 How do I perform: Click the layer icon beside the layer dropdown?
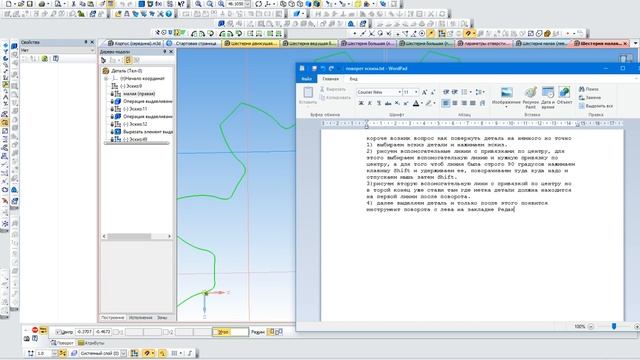coord(74,353)
